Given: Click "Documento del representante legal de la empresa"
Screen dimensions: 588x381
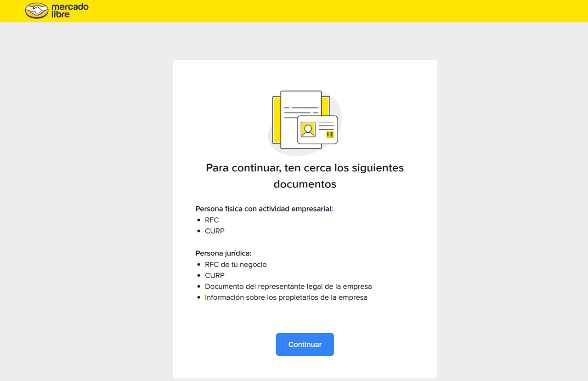Looking at the screenshot, I should pyautogui.click(x=288, y=287).
